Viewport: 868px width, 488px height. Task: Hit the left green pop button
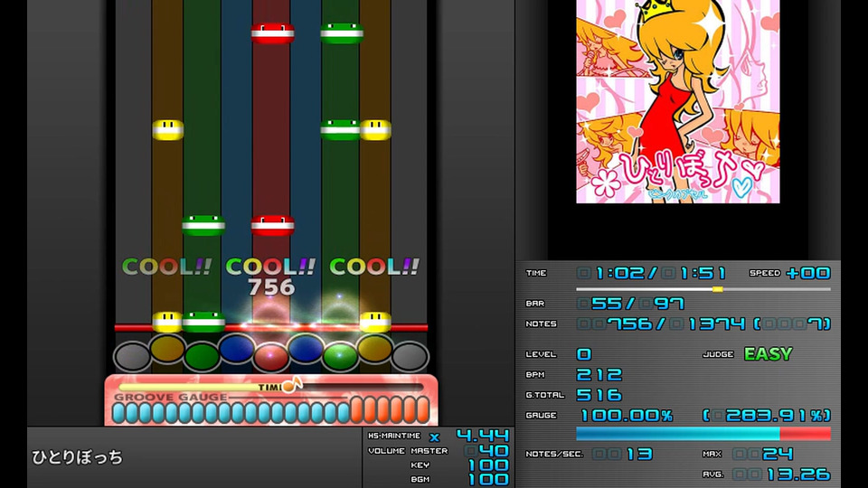tap(202, 356)
